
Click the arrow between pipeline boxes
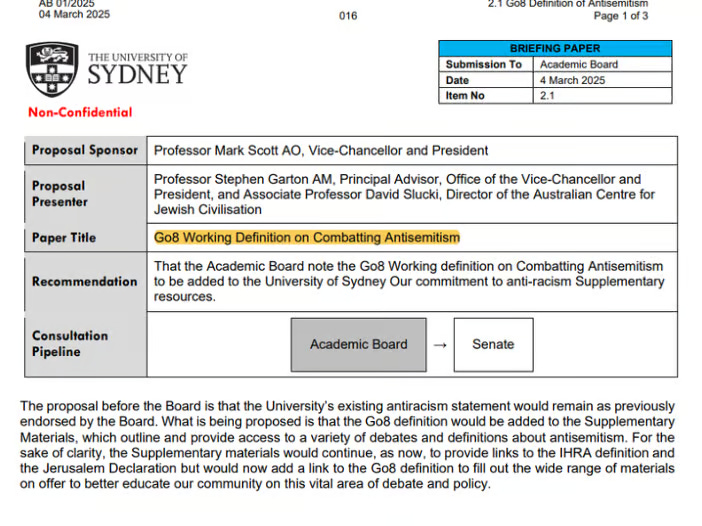coord(440,345)
